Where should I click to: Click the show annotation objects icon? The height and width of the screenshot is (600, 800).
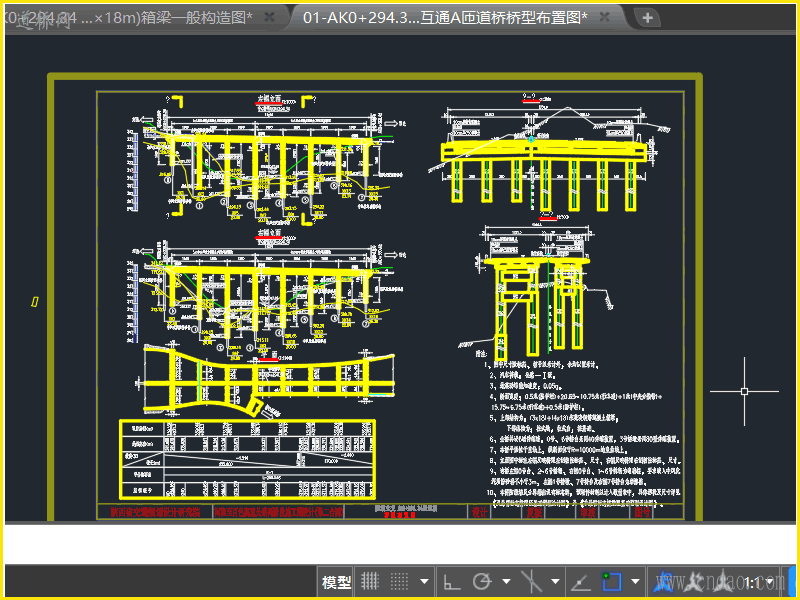(x=664, y=581)
